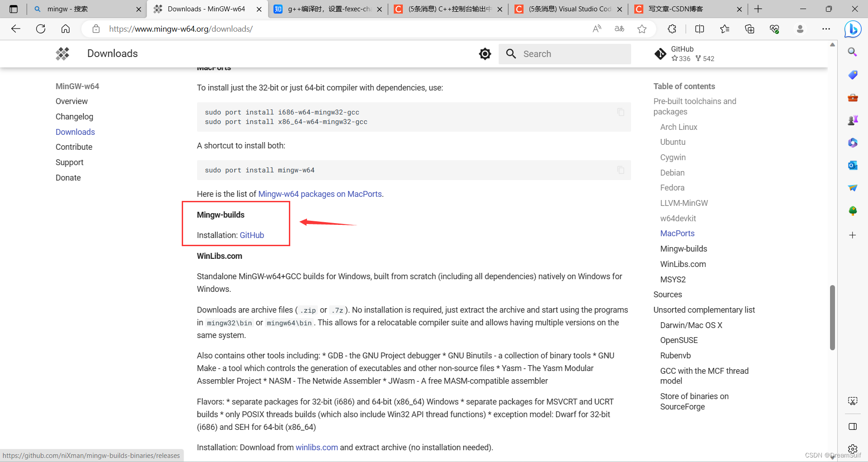Open tab actions menu button

[x=14, y=9]
